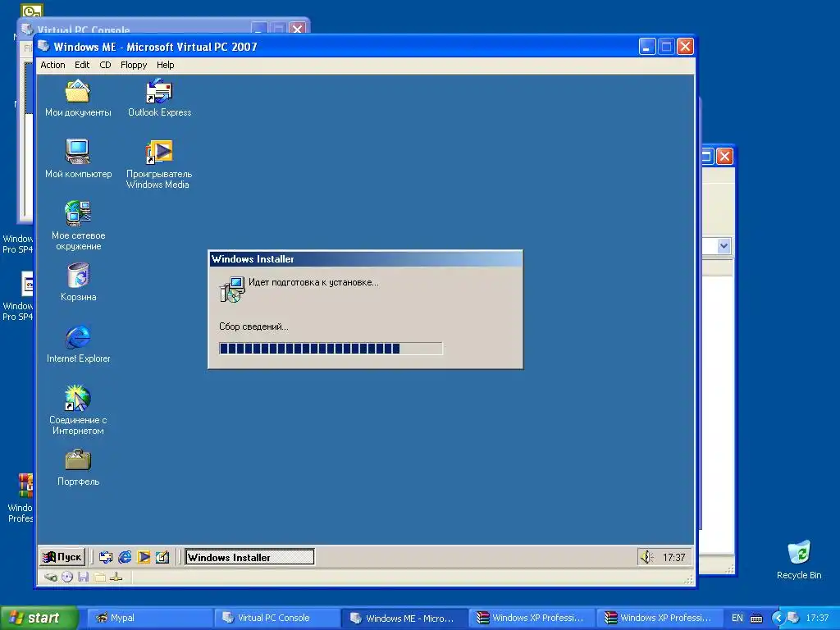
Task: Expand hidden tray icons with the arrow
Action: click(777, 618)
